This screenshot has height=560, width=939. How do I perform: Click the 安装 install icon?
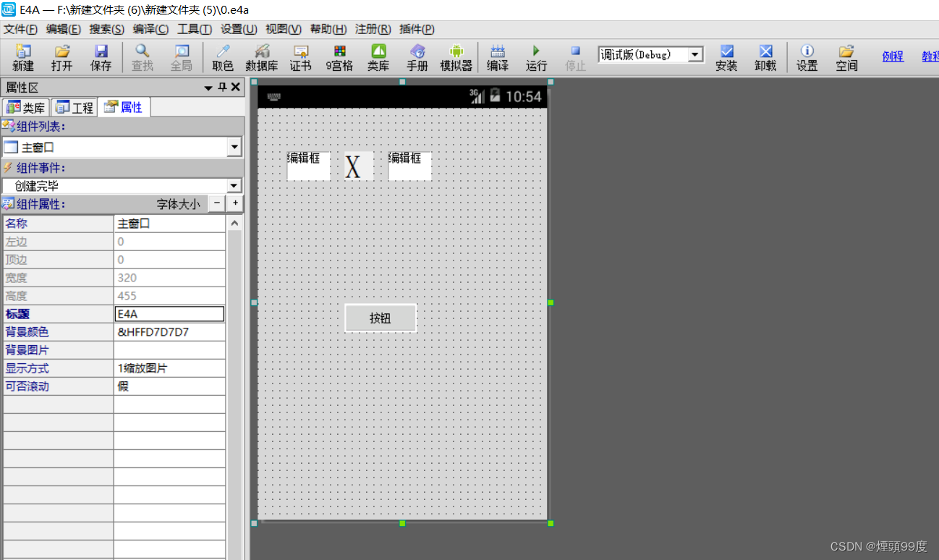point(726,58)
